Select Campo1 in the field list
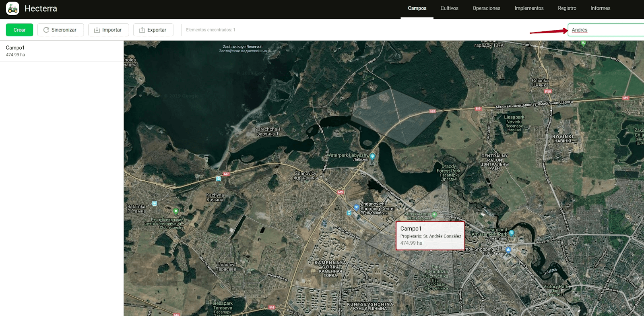Screen dimensions: 644x316 62,51
